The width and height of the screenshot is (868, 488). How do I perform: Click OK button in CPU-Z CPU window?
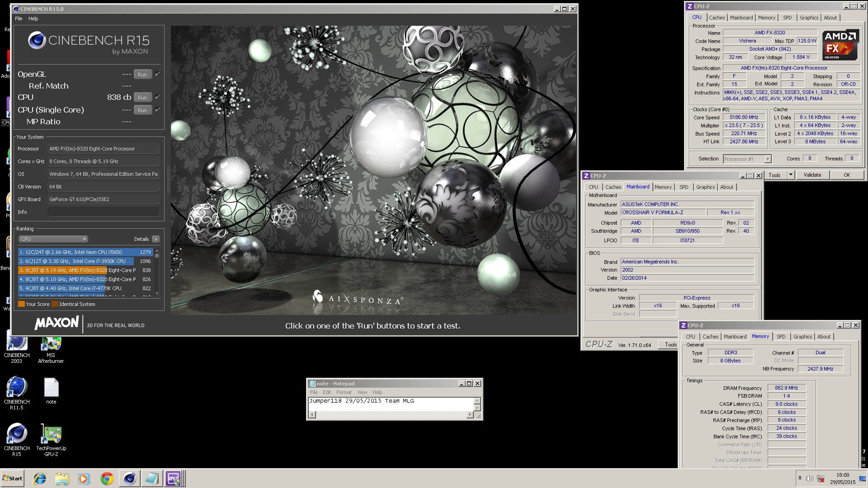click(847, 175)
